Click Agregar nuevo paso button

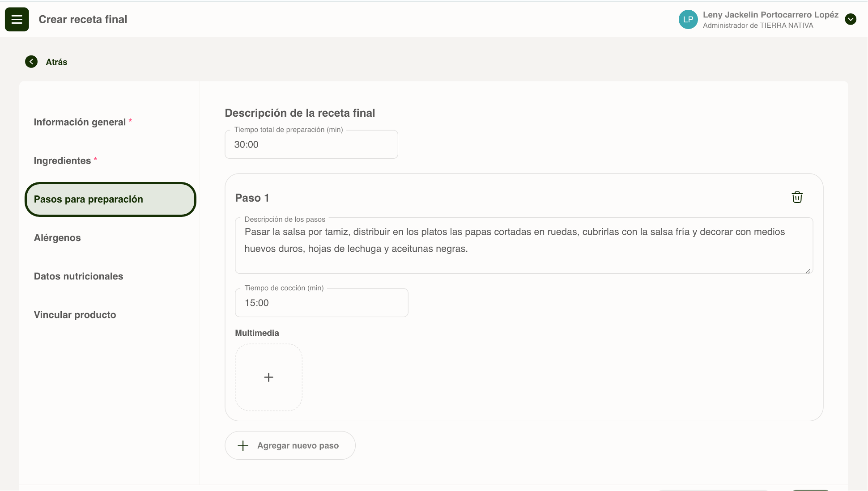(x=298, y=445)
